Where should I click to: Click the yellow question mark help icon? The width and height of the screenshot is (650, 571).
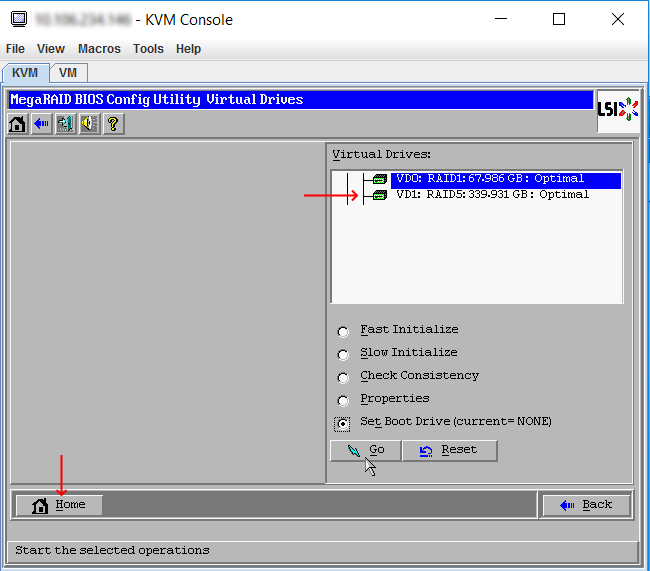113,124
